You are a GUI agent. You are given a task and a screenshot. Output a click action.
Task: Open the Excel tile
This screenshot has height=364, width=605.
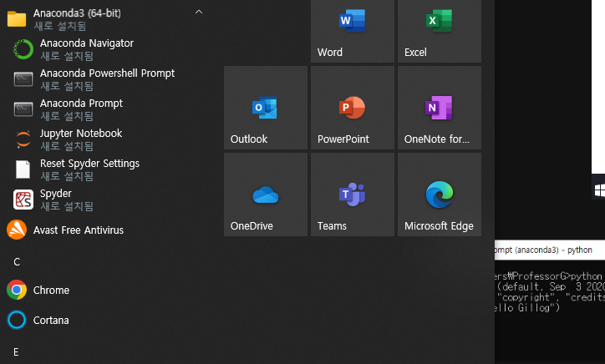[439, 31]
